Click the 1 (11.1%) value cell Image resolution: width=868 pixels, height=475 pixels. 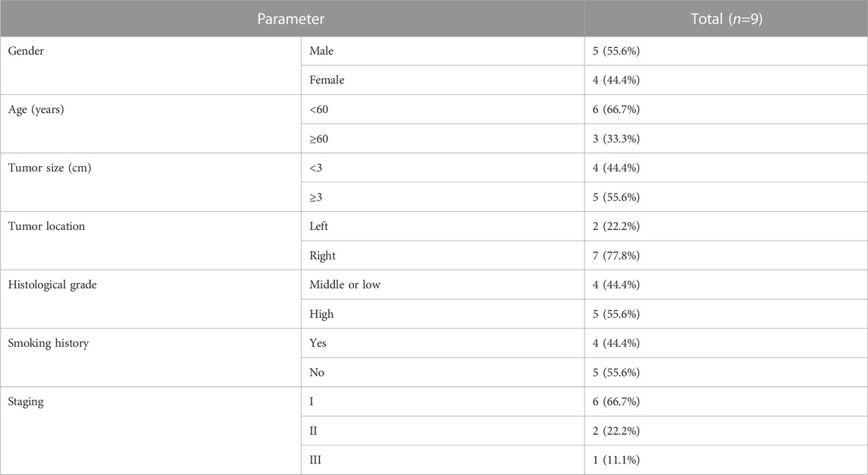pos(725,460)
